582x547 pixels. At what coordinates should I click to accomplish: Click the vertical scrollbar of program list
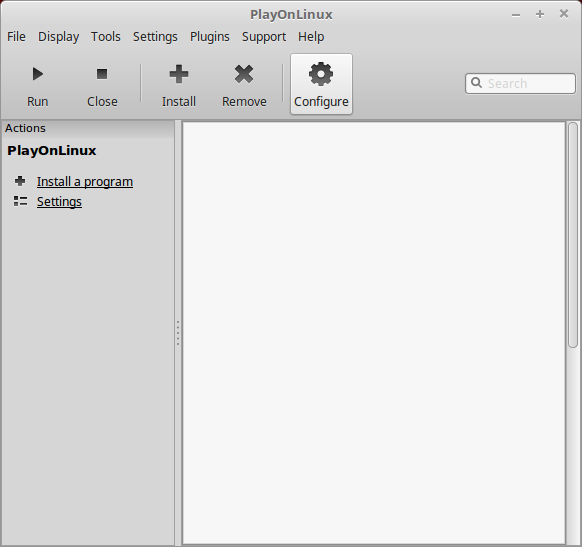point(573,235)
